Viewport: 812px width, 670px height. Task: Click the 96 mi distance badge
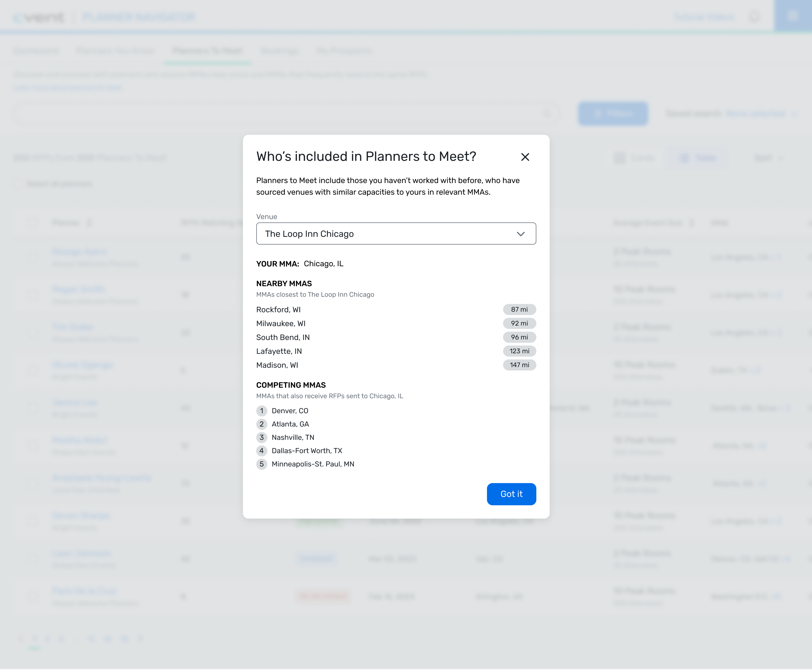519,337
